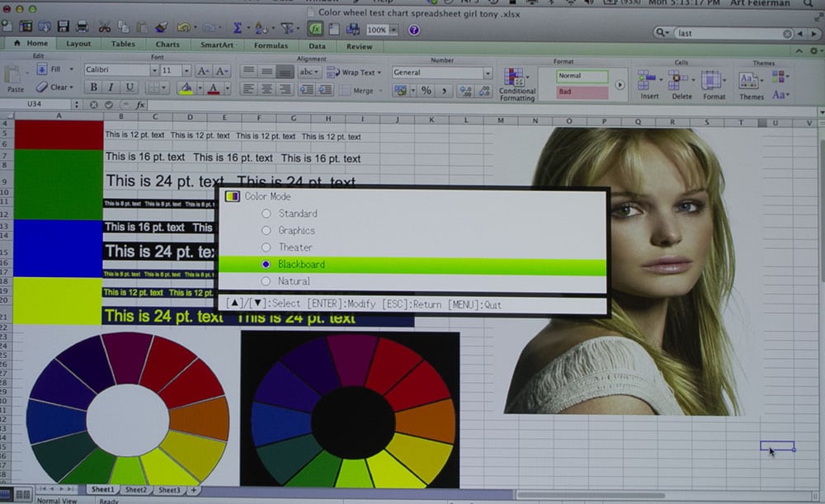Align cell text to the left
The width and height of the screenshot is (825, 504).
point(248,89)
